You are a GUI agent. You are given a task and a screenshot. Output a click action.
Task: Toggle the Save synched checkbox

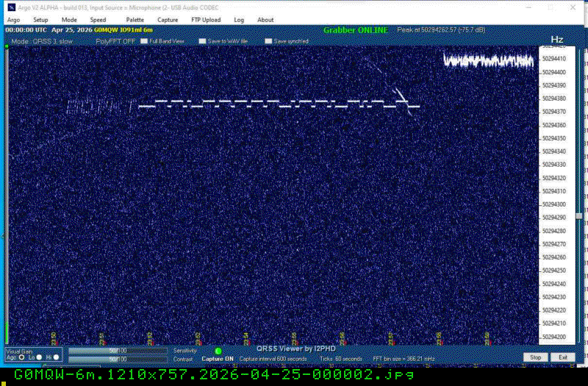268,42
